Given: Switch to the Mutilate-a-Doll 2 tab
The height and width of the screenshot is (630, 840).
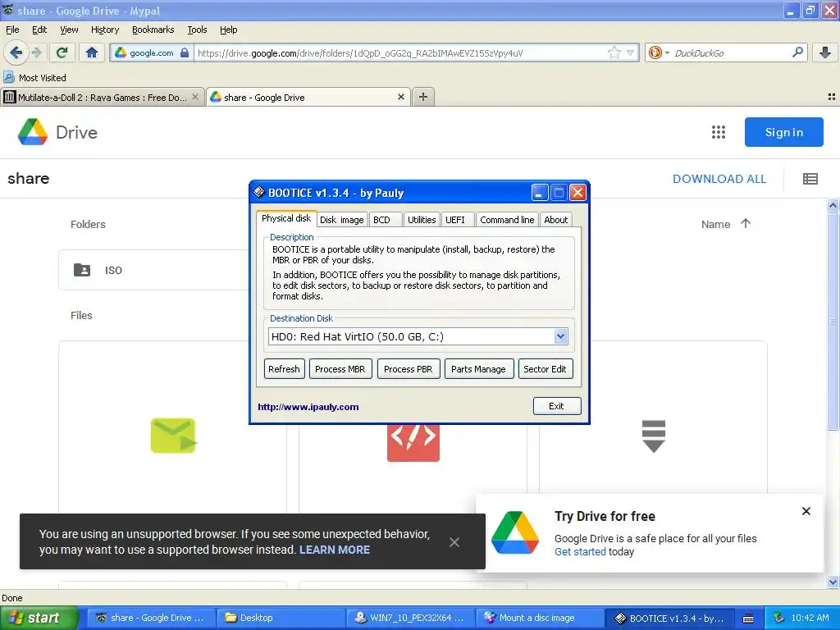Looking at the screenshot, I should (102, 97).
